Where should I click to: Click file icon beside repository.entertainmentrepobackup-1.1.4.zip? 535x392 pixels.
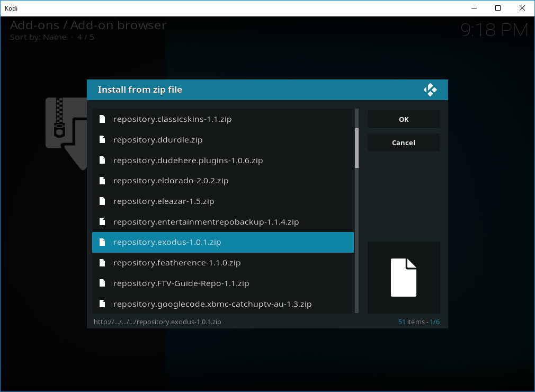pos(102,222)
